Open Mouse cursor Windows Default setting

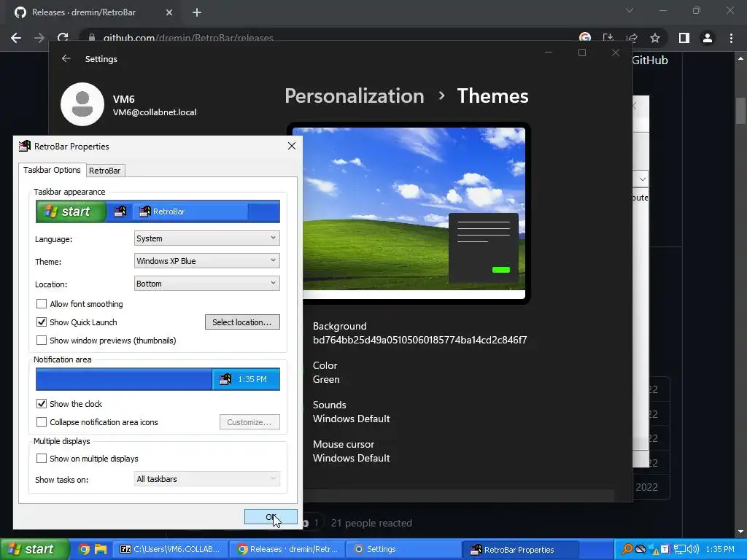[x=351, y=451]
